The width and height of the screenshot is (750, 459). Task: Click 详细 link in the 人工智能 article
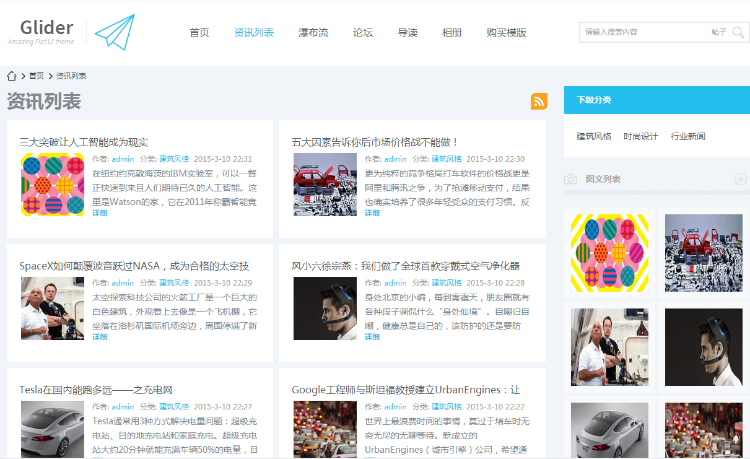tap(99, 213)
